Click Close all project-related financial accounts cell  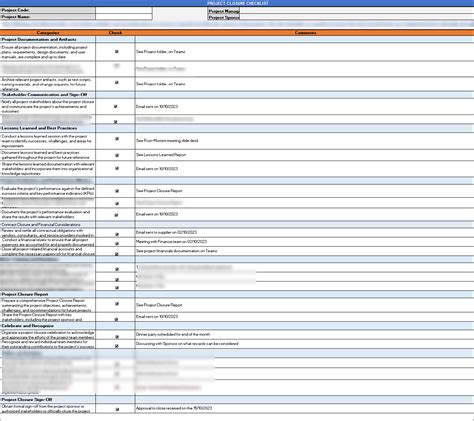tap(48, 251)
